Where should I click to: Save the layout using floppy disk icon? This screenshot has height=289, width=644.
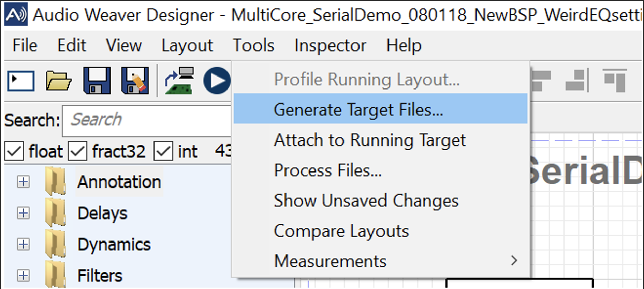(x=97, y=81)
